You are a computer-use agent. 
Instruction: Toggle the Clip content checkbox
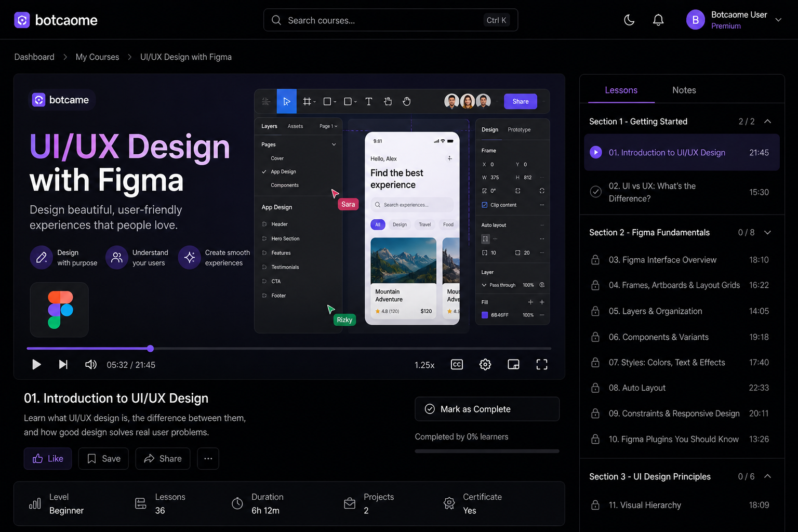(x=485, y=205)
